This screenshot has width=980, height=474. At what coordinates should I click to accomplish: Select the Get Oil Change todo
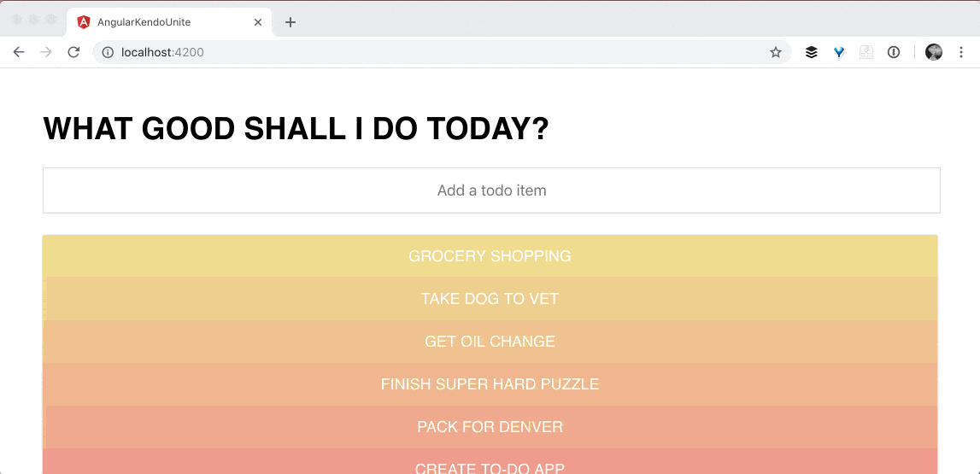click(x=490, y=342)
